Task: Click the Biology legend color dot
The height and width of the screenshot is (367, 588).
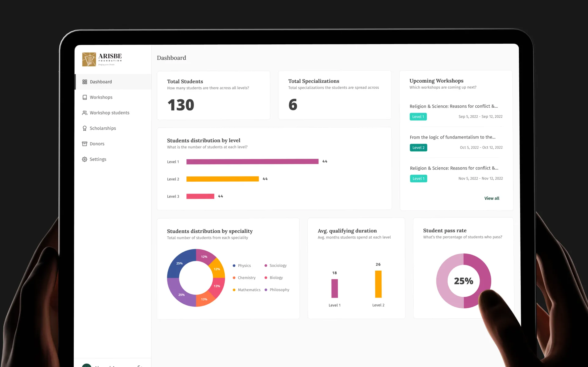Action: (x=266, y=278)
